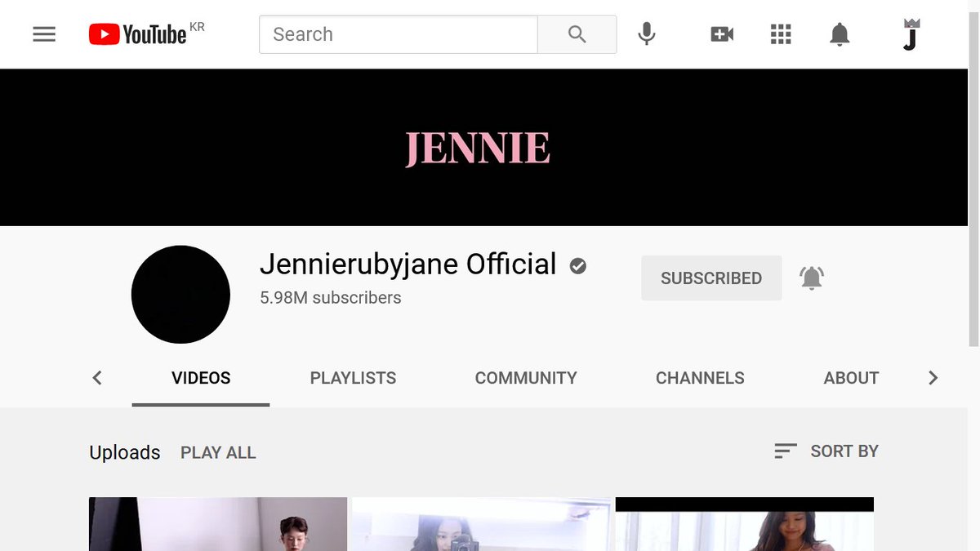Switch to the VIDEOS tab

tap(201, 378)
